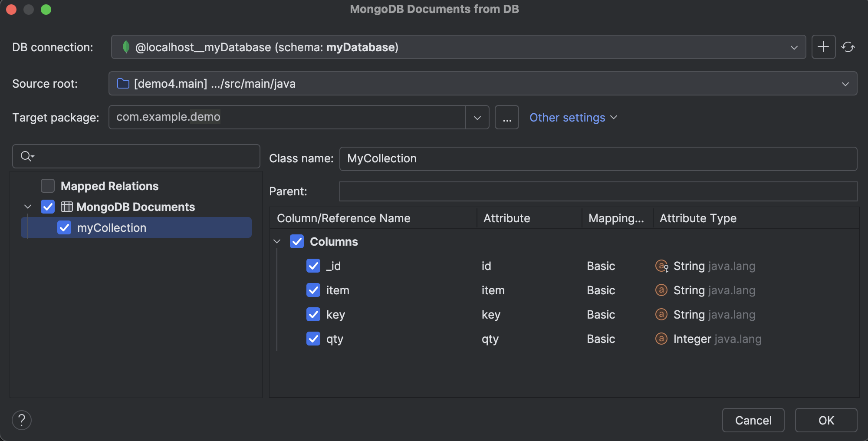The image size is (868, 441).
Task: Click the id attribute type icon with key
Action: (661, 266)
